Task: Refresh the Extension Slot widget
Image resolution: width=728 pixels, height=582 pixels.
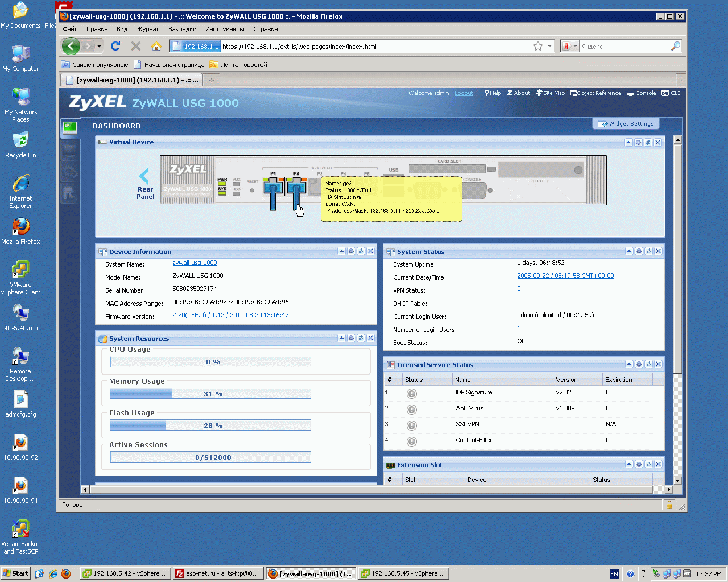Action: coord(648,464)
